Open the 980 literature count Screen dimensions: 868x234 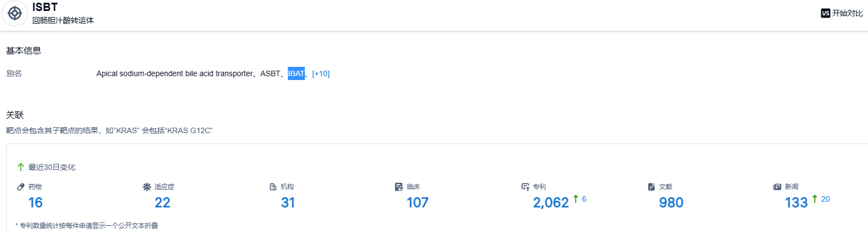pyautogui.click(x=671, y=203)
